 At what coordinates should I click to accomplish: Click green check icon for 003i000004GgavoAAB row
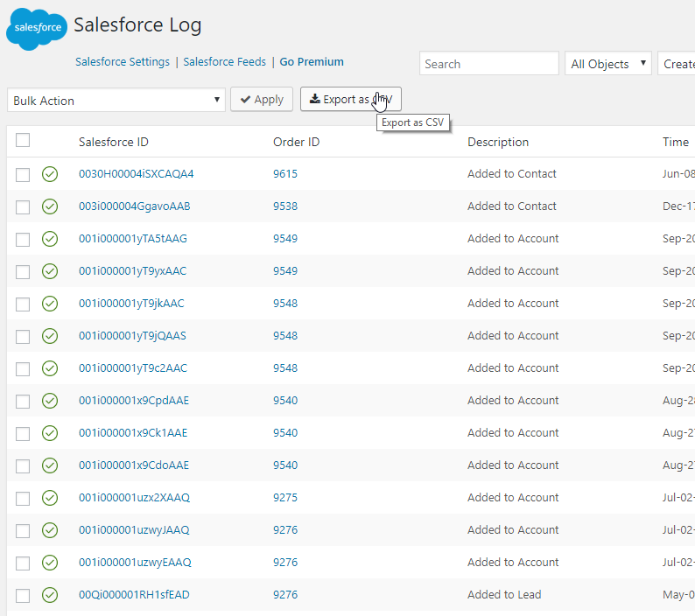coord(50,206)
